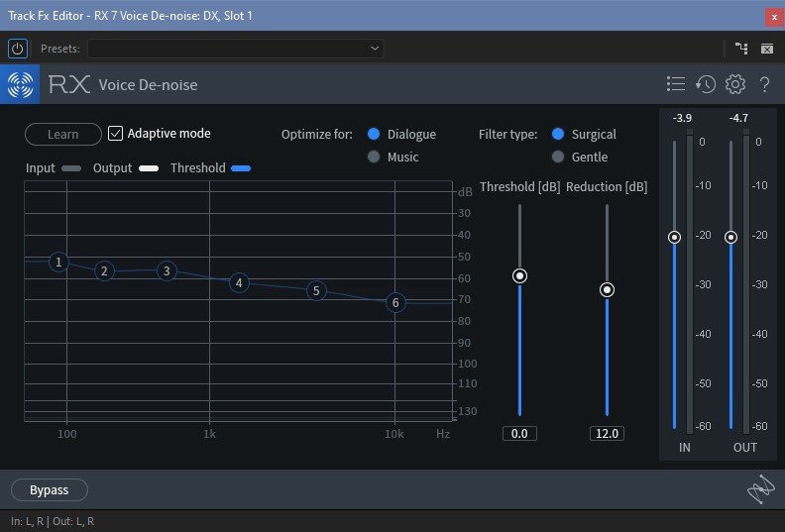Open the history clock icon
The width and height of the screenshot is (785, 532).
[706, 84]
